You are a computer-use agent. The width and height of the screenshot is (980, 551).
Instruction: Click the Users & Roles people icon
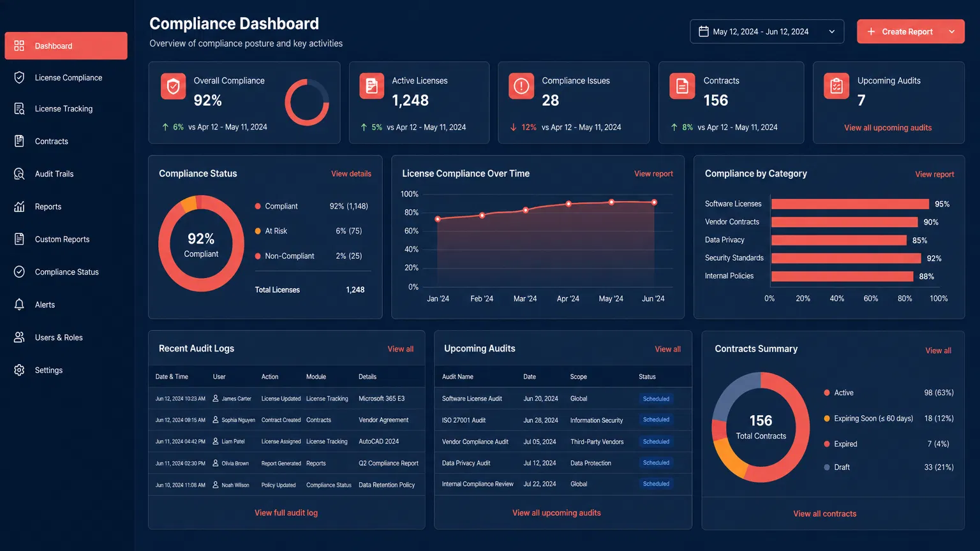pos(19,337)
